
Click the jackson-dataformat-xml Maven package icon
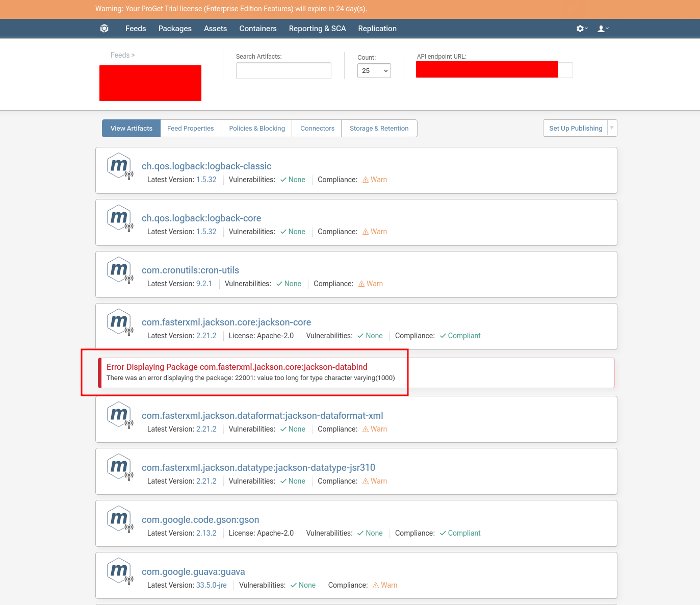pos(120,416)
